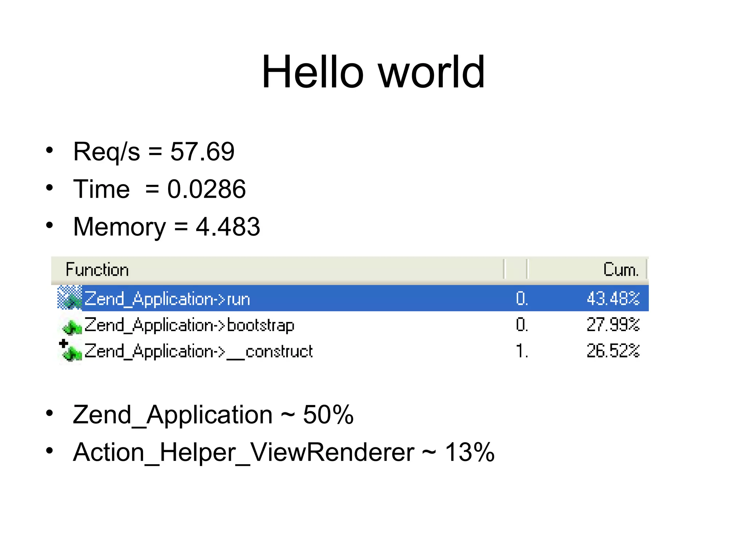
Task: Click the 'Req/s = 57.69' bullet
Action: pyautogui.click(x=154, y=152)
